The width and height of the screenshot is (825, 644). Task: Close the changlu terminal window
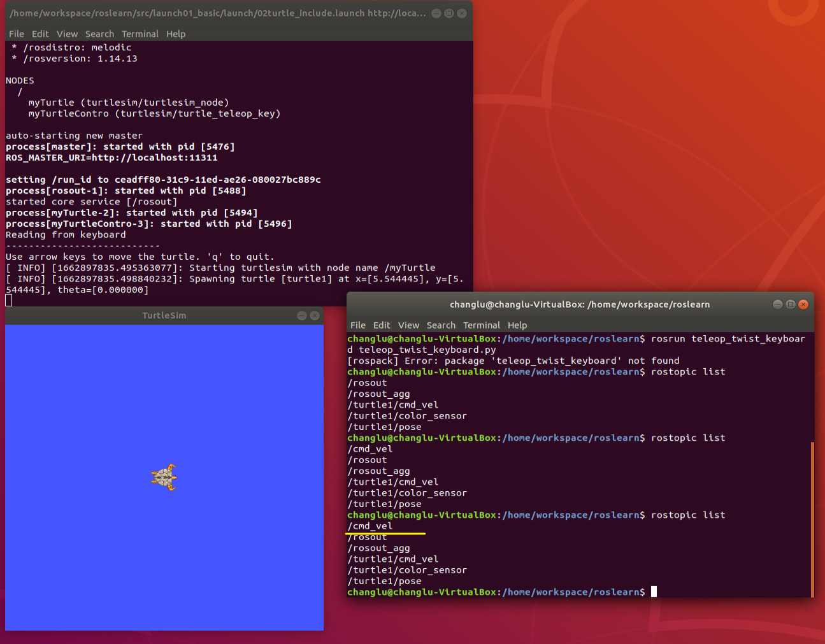pyautogui.click(x=803, y=304)
